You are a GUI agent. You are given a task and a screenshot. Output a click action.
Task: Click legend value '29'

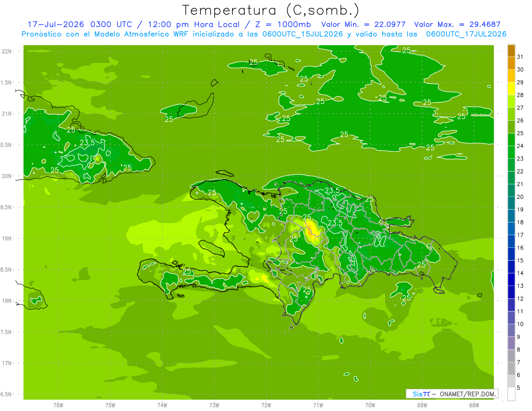pos(520,82)
